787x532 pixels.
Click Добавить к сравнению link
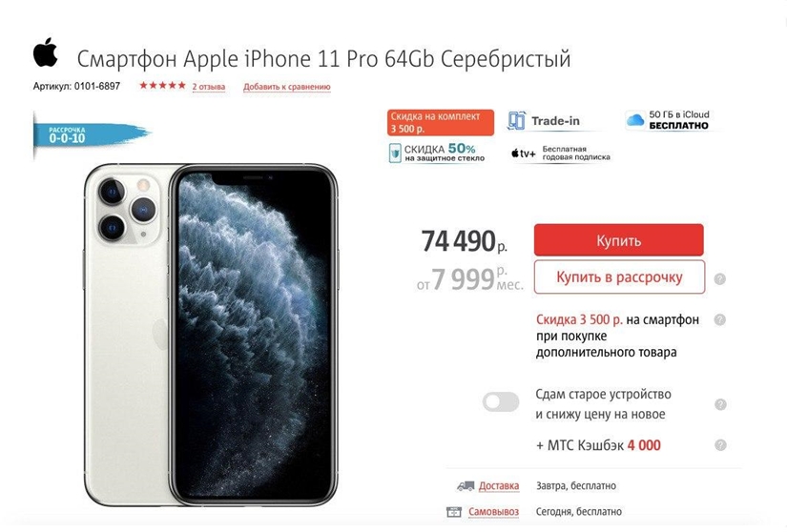coord(287,87)
